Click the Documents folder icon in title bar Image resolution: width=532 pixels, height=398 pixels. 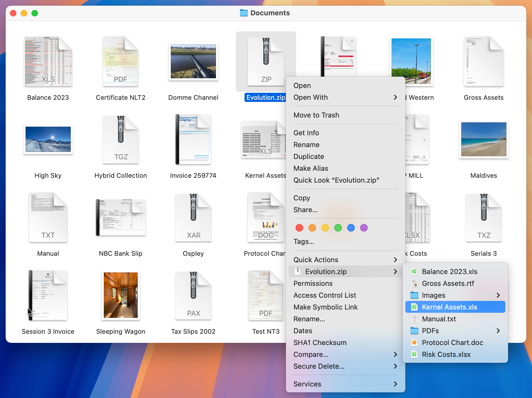point(244,13)
